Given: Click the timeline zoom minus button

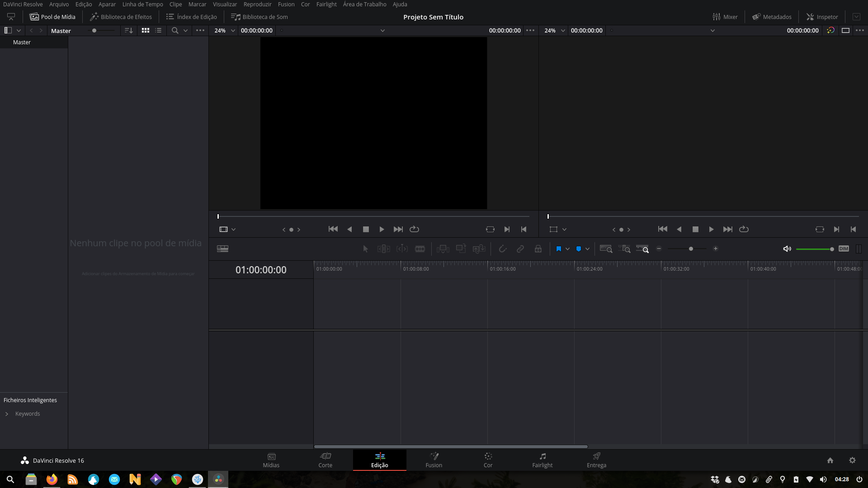Looking at the screenshot, I should click(659, 249).
